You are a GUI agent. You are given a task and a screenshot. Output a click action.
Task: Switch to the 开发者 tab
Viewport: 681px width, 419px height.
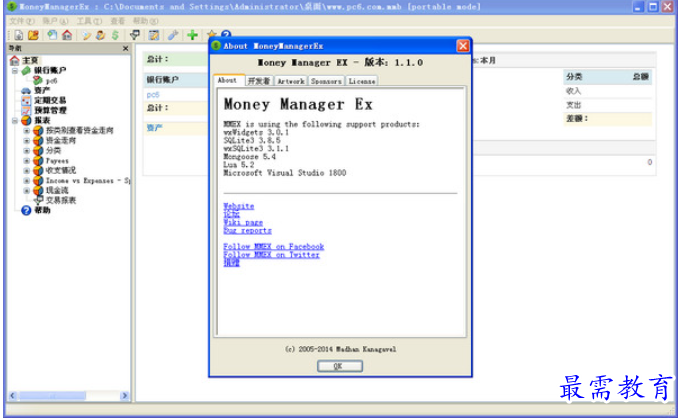(x=259, y=81)
